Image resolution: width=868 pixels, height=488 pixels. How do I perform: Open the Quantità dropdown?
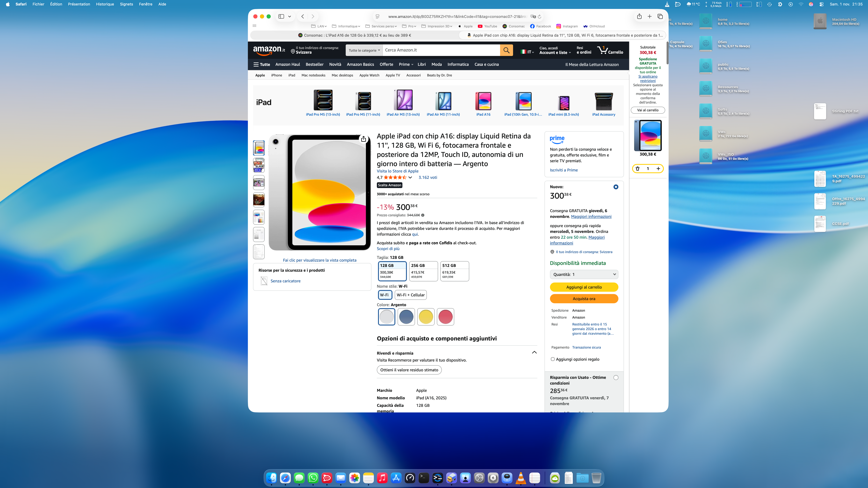(584, 274)
